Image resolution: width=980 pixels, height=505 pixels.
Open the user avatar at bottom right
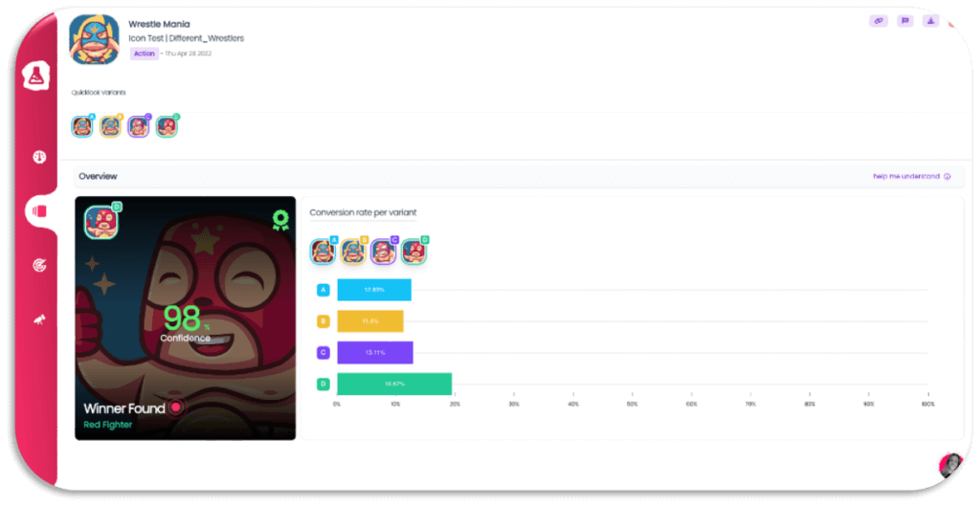click(950, 465)
